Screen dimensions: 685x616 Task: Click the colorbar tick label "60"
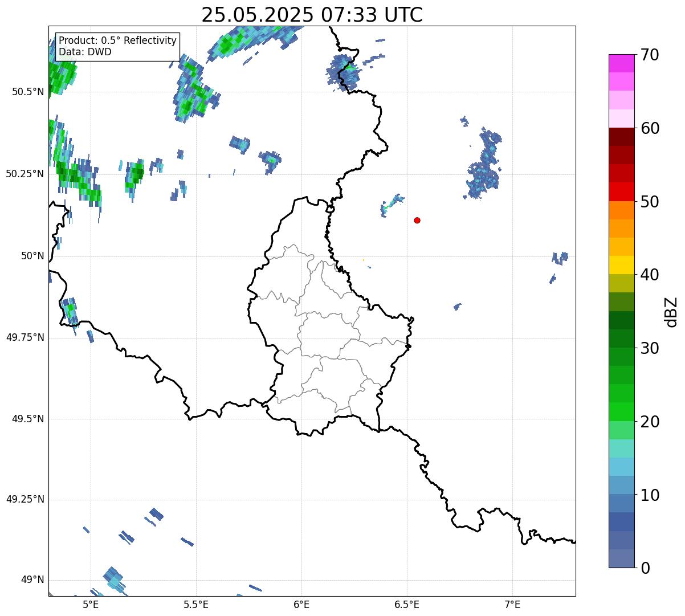point(650,128)
